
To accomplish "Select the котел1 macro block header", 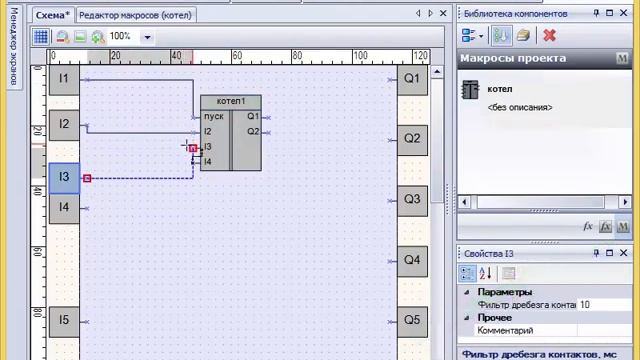I will click(231, 102).
